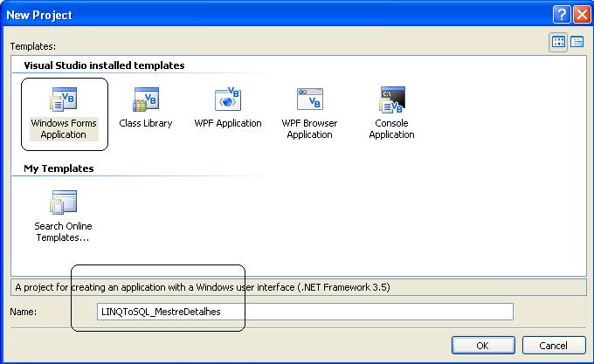Switch to the small icons list view

[x=577, y=42]
